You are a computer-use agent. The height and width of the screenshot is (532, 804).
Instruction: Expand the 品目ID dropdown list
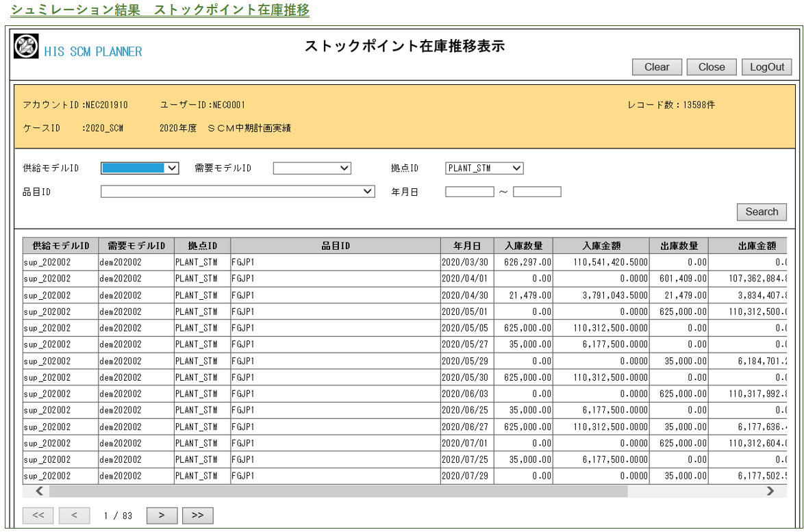click(x=238, y=192)
